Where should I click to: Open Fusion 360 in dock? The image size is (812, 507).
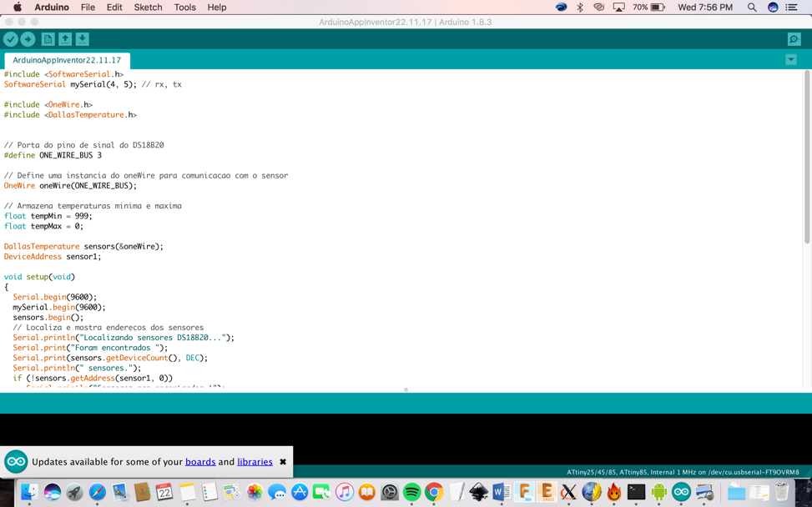[x=524, y=491]
